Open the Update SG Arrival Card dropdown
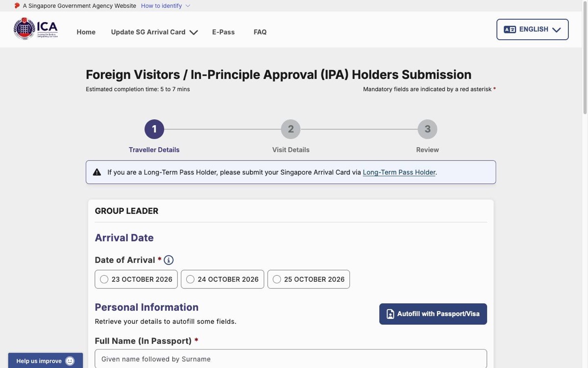Image resolution: width=588 pixels, height=368 pixels. click(154, 32)
